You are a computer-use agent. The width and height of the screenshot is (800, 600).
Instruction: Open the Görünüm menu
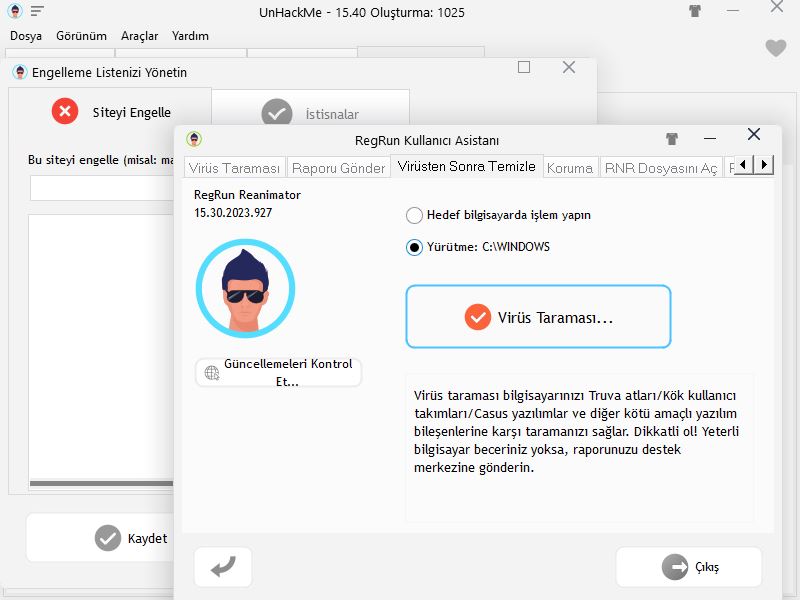pyautogui.click(x=82, y=36)
